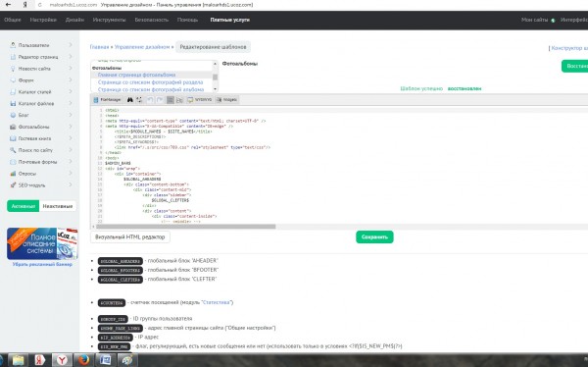
Task: Click the Пользователи sidebar icon
Action: [x=13, y=45]
